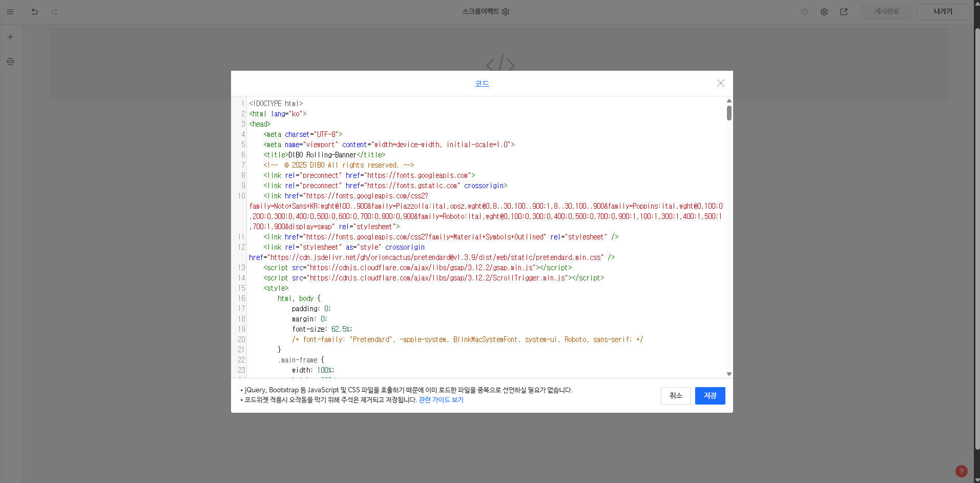Click the blue 저장 save button
The image size is (980, 483).
pyautogui.click(x=710, y=396)
